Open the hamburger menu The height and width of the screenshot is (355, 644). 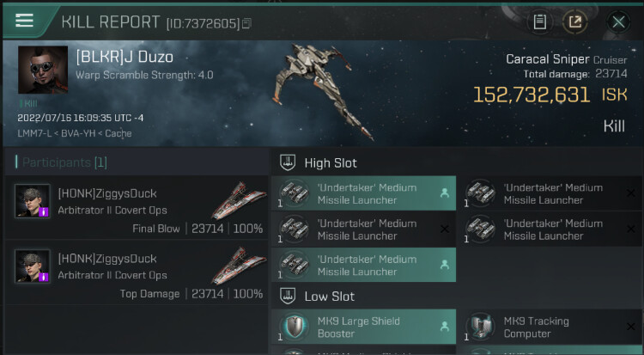pyautogui.click(x=24, y=21)
